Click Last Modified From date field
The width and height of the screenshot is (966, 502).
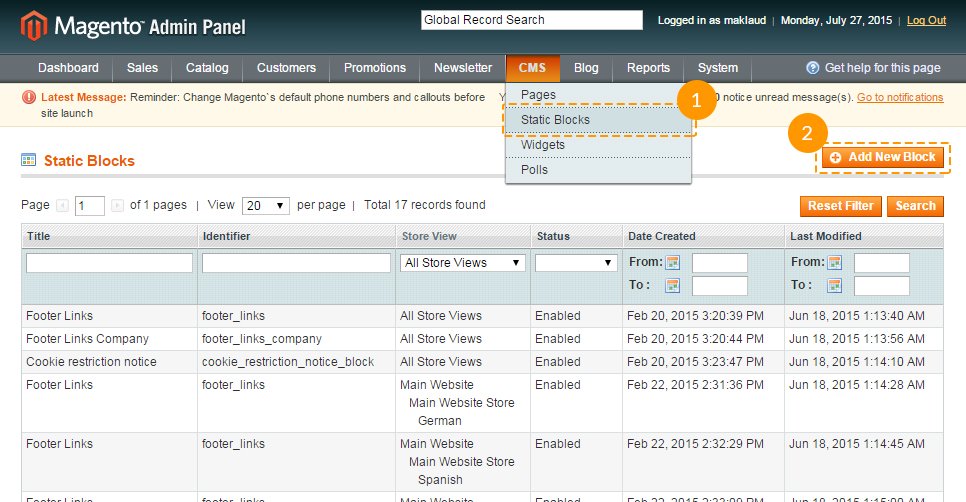click(882, 263)
